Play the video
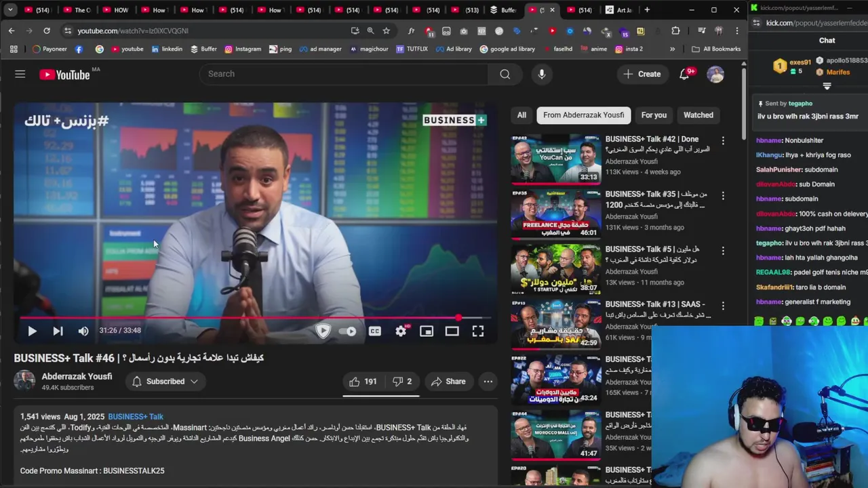 (x=32, y=331)
